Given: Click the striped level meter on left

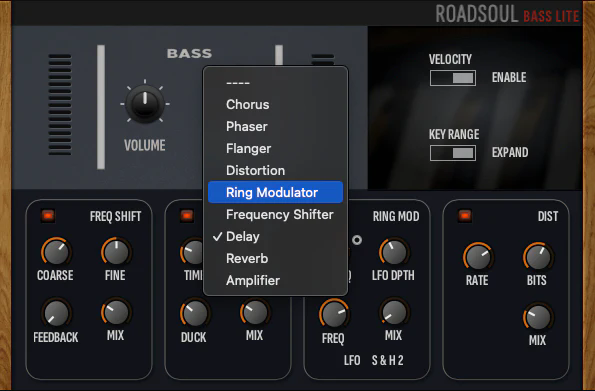Looking at the screenshot, I should [60, 104].
